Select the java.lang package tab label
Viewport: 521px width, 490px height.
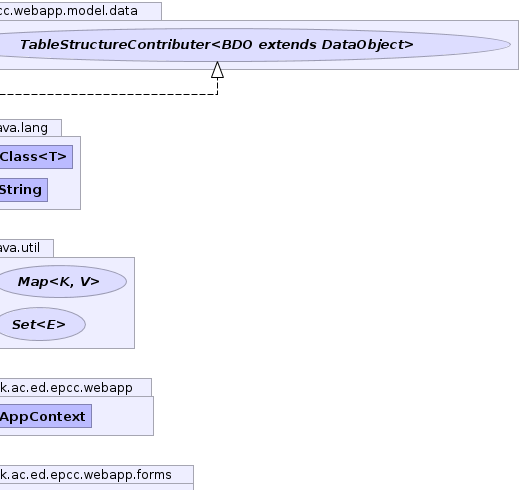coord(31,128)
